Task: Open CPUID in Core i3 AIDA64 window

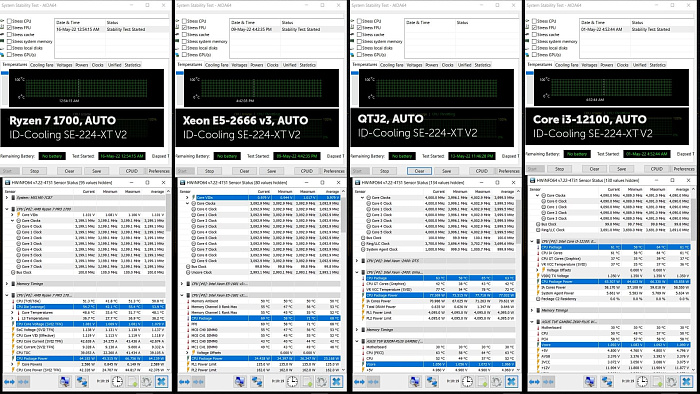Action: coord(656,169)
